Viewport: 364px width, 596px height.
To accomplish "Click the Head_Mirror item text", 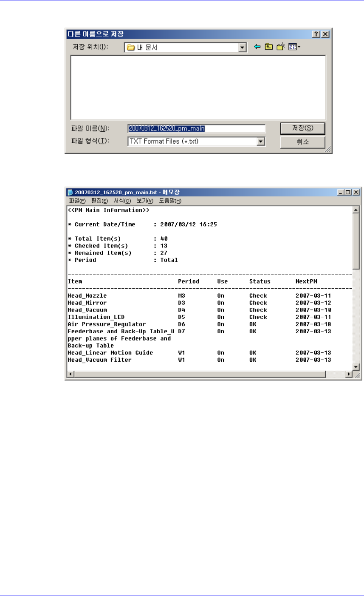I will click(x=87, y=303).
